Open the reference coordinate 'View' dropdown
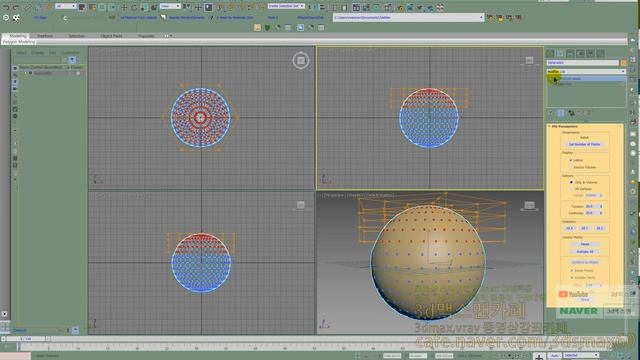Screen dimensions: 640x360 pyautogui.click(x=170, y=6)
